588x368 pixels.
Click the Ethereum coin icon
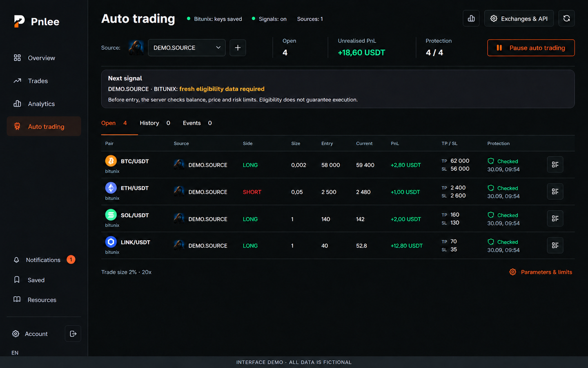click(x=111, y=188)
